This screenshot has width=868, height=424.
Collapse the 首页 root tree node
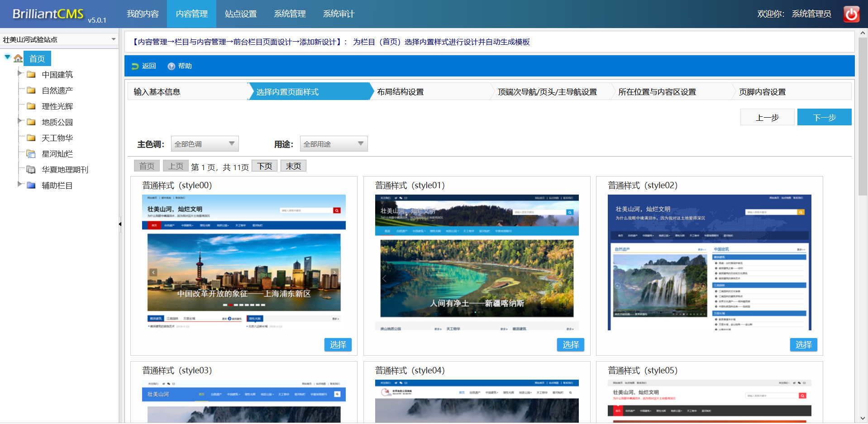7,57
